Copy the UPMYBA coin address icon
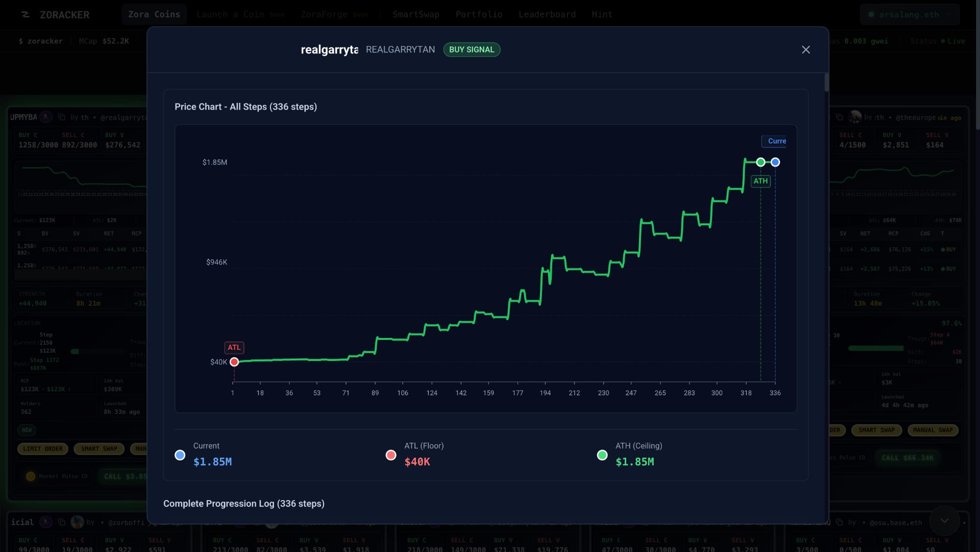Image resolution: width=980 pixels, height=552 pixels. [62, 117]
